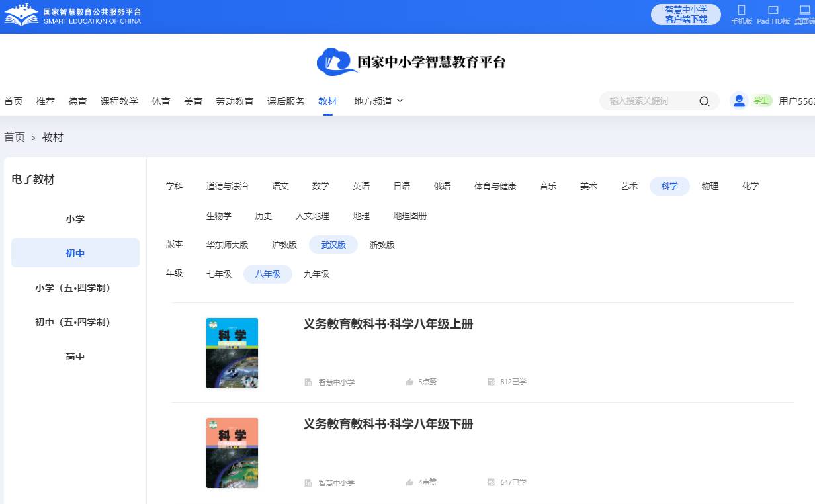This screenshot has height=504, width=815.
Task: Filter subject by 道德与法治
Action: [x=227, y=186]
